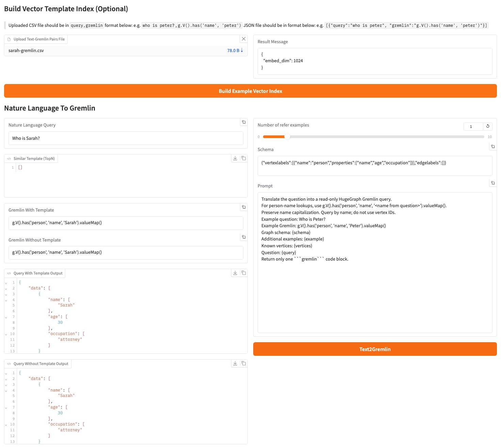Run the Text2Gremlin button
This screenshot has height=448, width=501.
[375, 349]
